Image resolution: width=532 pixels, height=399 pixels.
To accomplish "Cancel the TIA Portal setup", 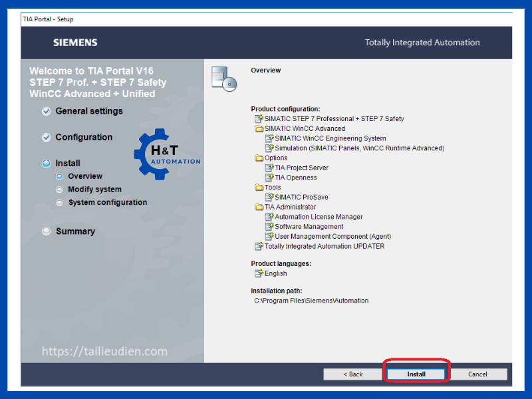I will [477, 374].
